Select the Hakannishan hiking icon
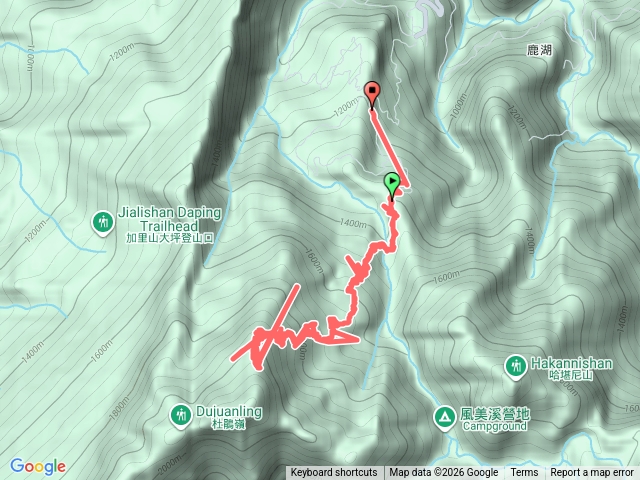The image size is (640, 480). [x=515, y=367]
